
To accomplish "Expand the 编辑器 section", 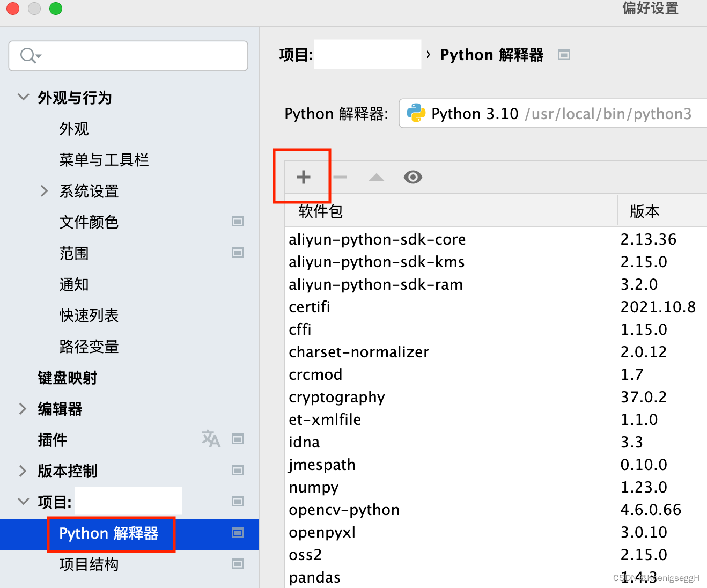I will tap(23, 408).
